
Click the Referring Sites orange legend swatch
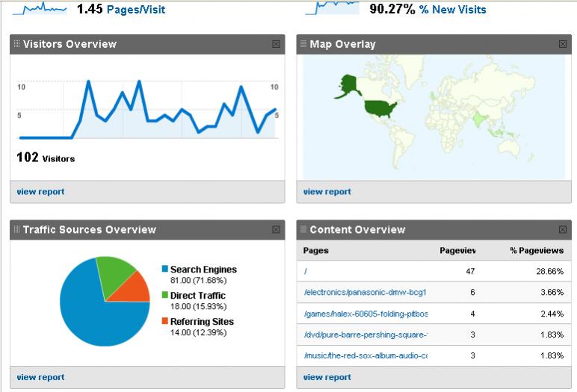(x=165, y=321)
